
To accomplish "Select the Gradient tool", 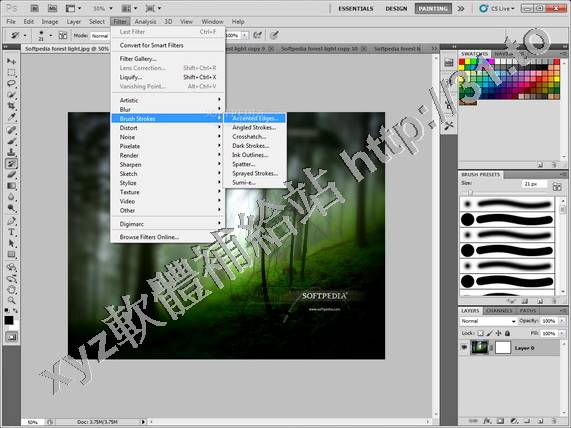I will [11, 186].
